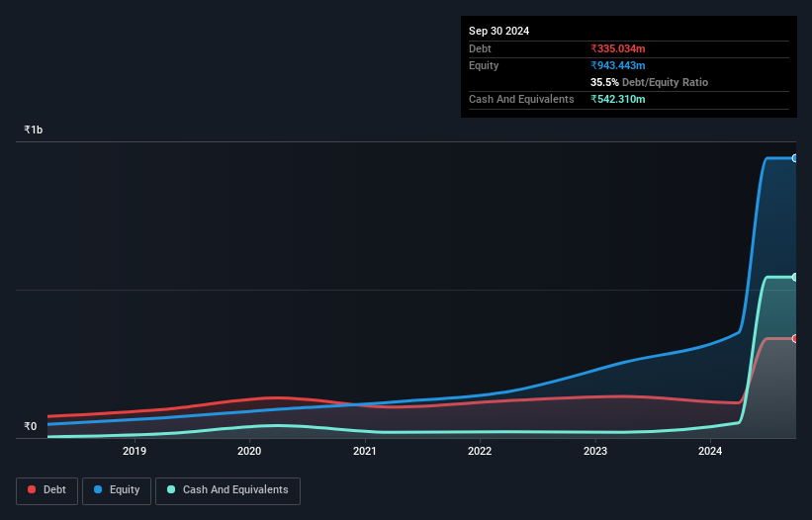The width and height of the screenshot is (812, 520).
Task: Click the Cash And Equivalents tooltip label
Action: point(521,99)
